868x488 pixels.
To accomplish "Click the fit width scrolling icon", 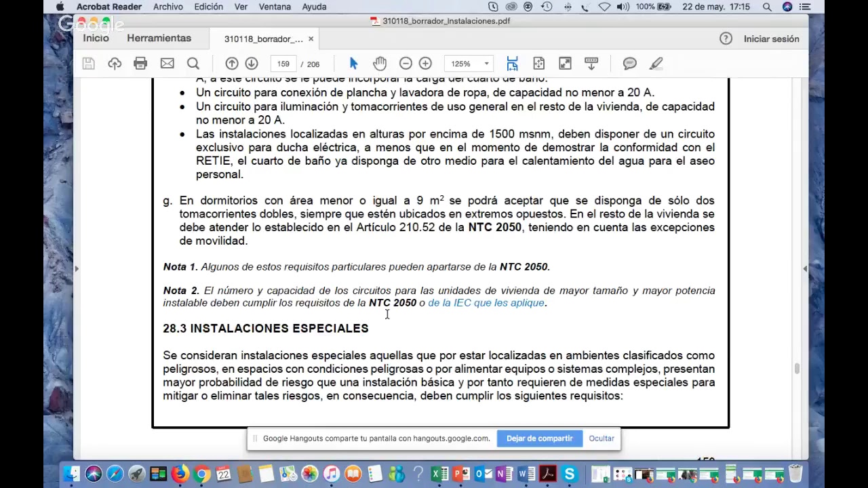I will pos(513,63).
